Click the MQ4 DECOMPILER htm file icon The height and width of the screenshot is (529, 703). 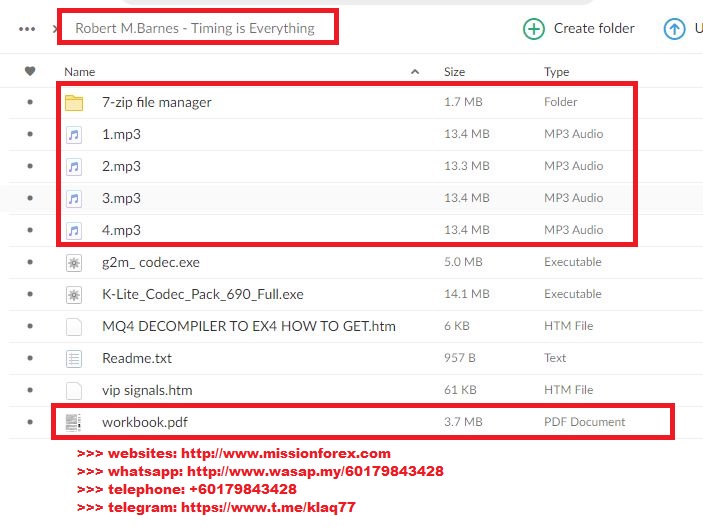coord(74,327)
